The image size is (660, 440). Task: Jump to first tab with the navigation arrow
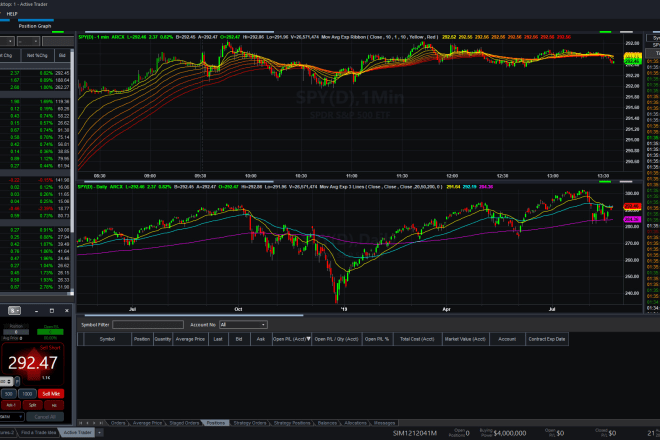(x=81, y=423)
